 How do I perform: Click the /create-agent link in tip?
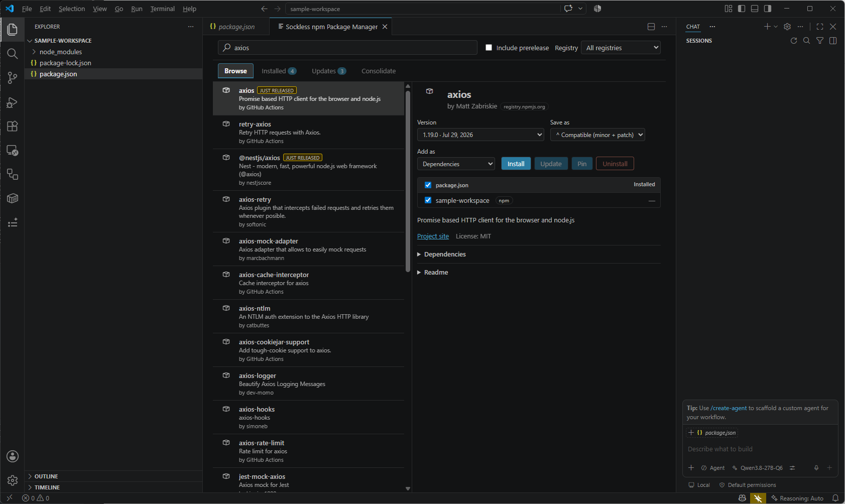pyautogui.click(x=729, y=408)
